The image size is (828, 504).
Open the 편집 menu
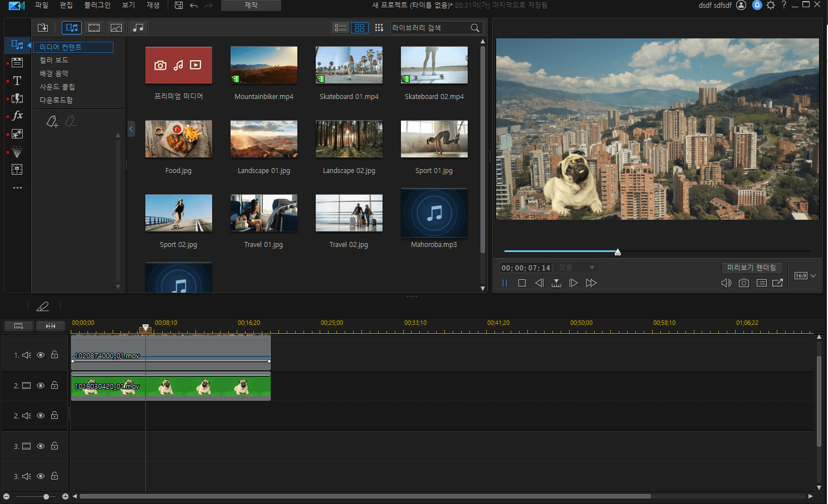66,5
